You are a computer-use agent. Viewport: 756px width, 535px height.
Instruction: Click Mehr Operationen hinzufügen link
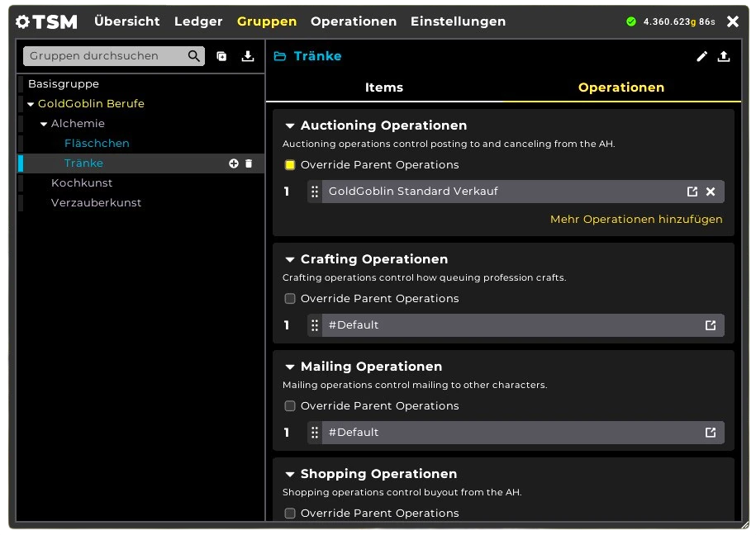(636, 220)
